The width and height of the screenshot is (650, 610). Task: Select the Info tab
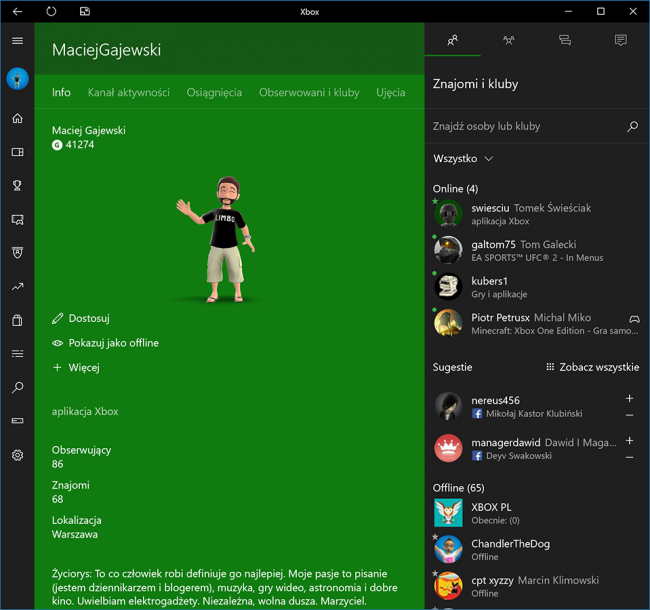pyautogui.click(x=61, y=92)
